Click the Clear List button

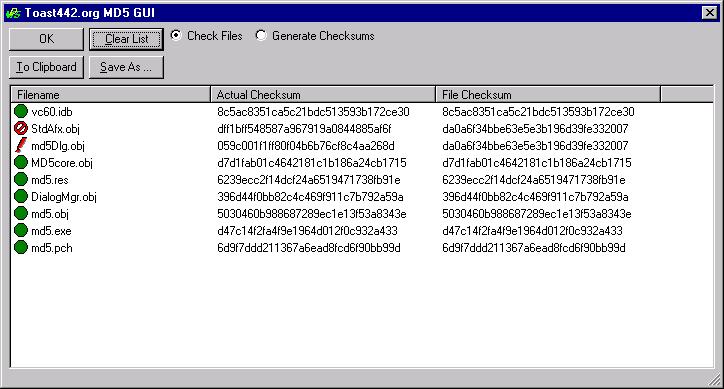[x=127, y=39]
